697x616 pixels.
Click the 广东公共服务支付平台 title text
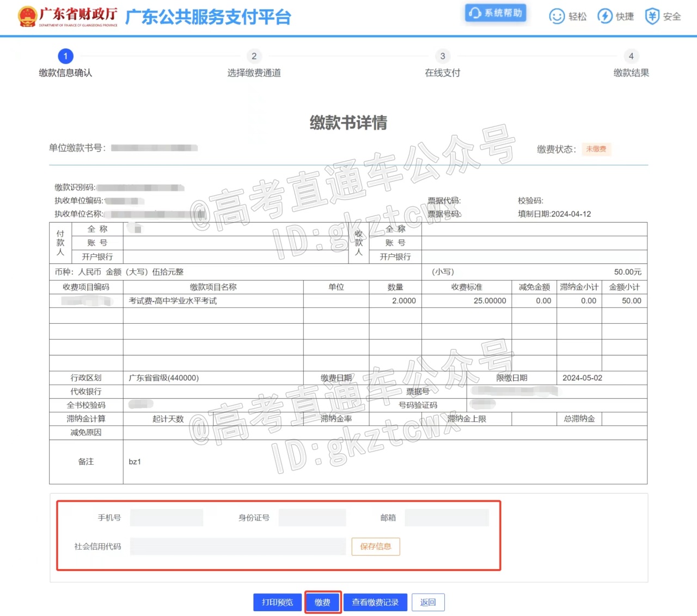pyautogui.click(x=208, y=17)
